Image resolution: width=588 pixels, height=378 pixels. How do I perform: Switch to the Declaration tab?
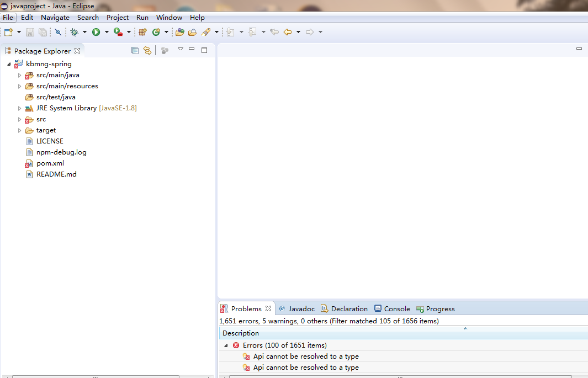coord(344,308)
